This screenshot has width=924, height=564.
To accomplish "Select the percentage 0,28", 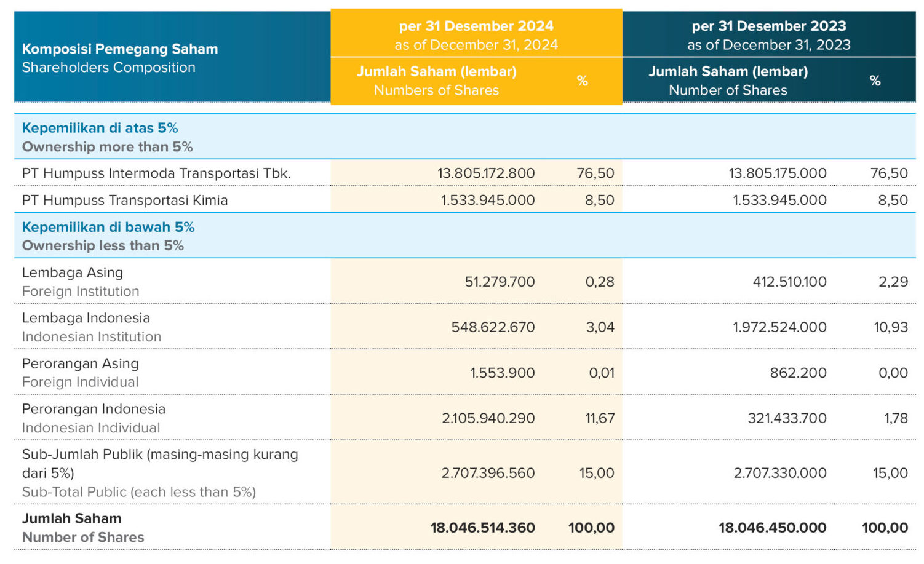I will (x=600, y=282).
